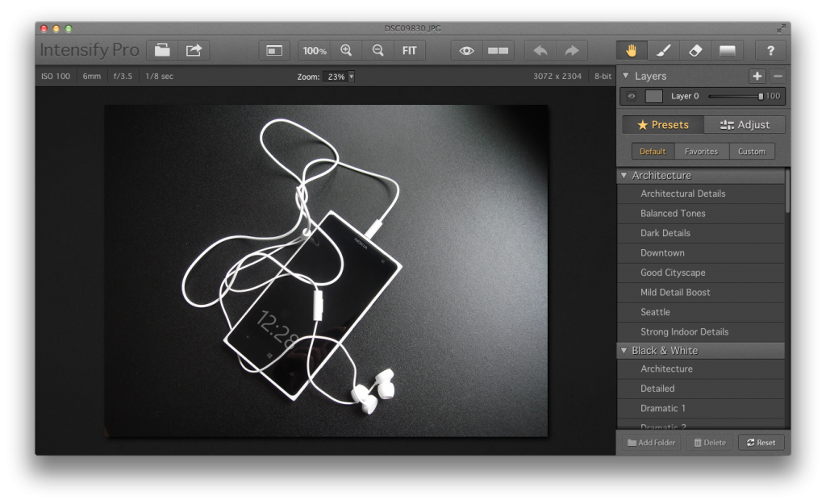
Task: Select the Favorites presets tab
Action: [x=701, y=151]
